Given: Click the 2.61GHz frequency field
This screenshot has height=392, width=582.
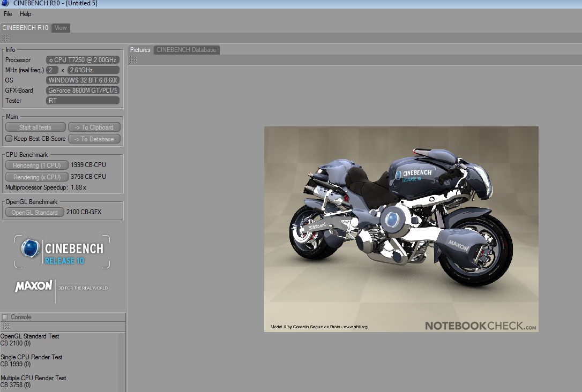Looking at the screenshot, I should [93, 70].
